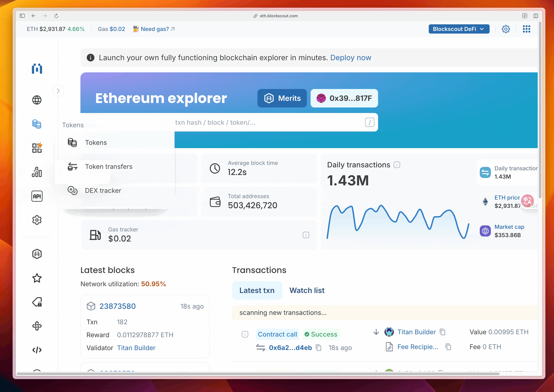
Task: Open the nine-dot apps grid menu
Action: (526, 29)
